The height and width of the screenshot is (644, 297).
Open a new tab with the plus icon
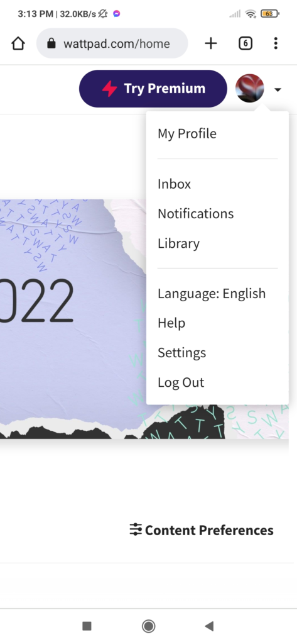click(211, 43)
